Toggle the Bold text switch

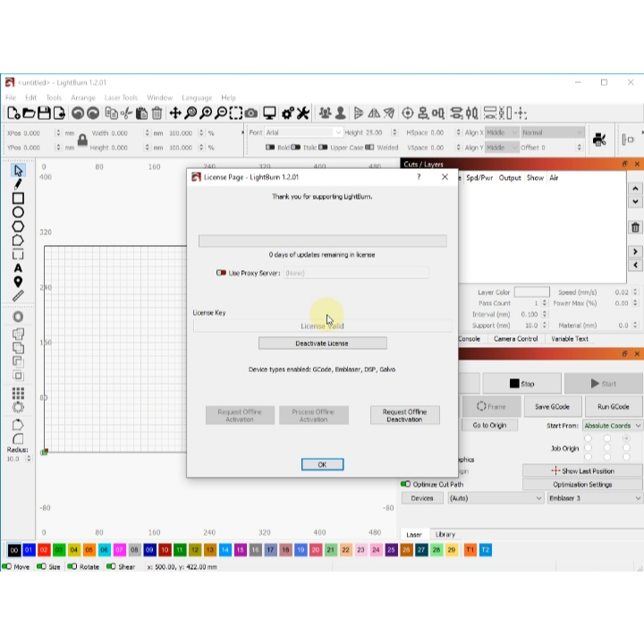(x=270, y=147)
